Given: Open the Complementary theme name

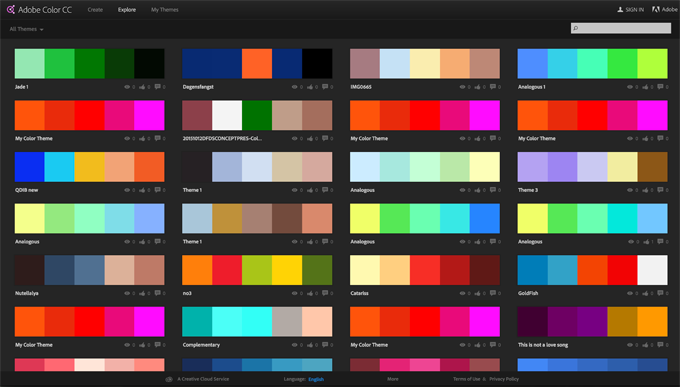Looking at the screenshot, I should pyautogui.click(x=201, y=345).
